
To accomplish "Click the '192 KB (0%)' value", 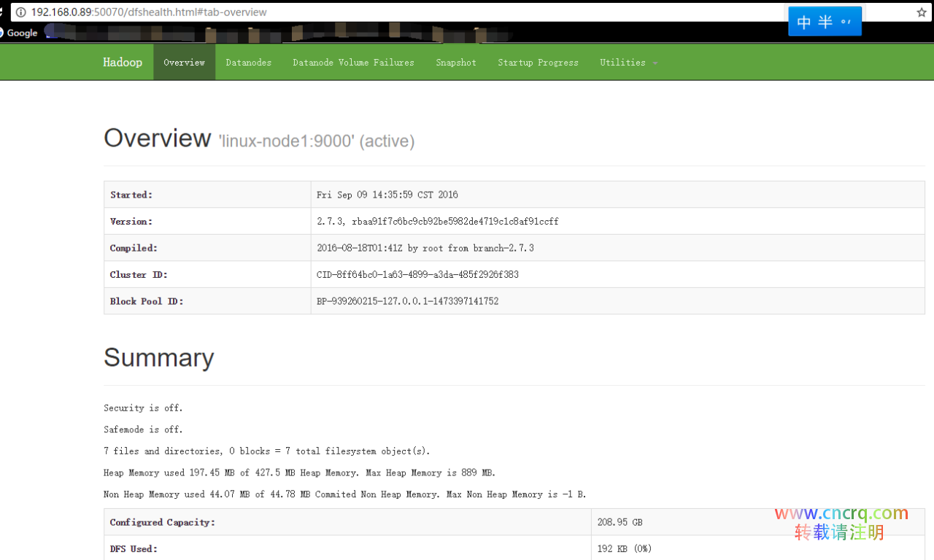I will tap(625, 548).
